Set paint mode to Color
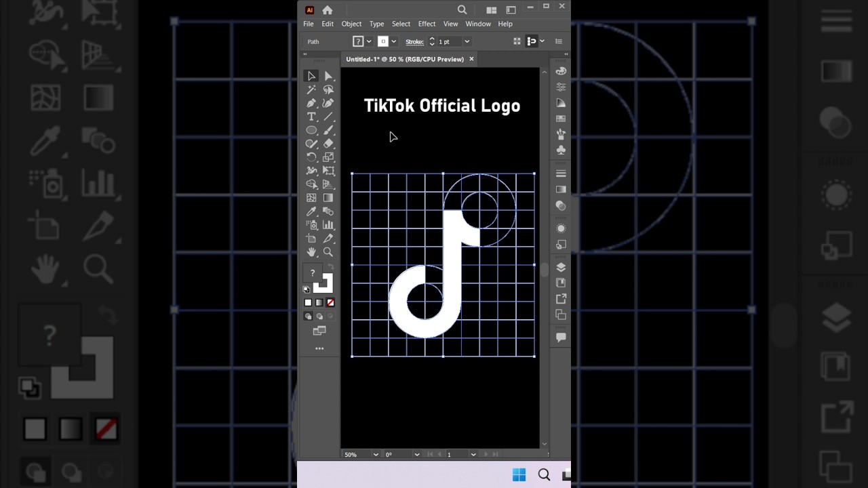The height and width of the screenshot is (488, 868). tap(308, 302)
